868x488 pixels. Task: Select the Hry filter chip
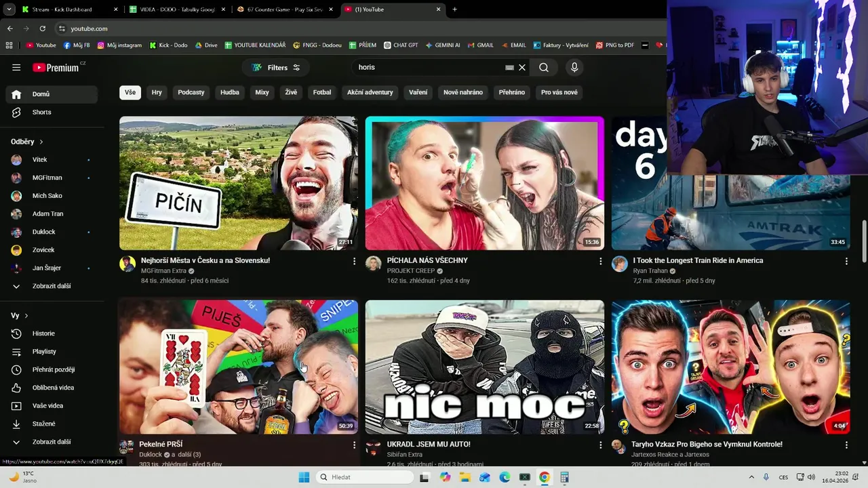pos(157,92)
